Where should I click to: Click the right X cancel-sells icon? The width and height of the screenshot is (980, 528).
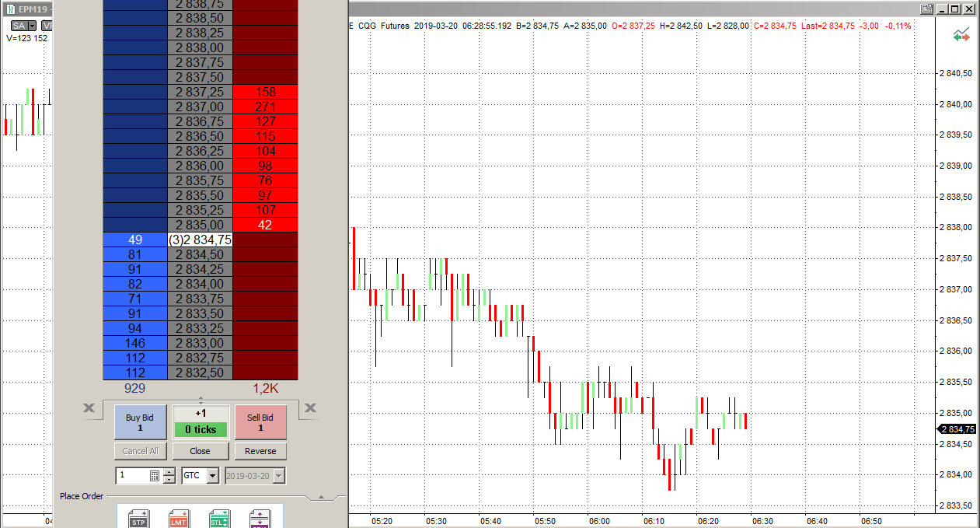[x=310, y=407]
